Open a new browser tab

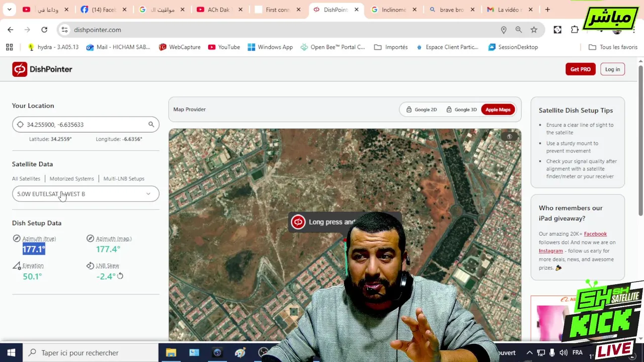547,10
